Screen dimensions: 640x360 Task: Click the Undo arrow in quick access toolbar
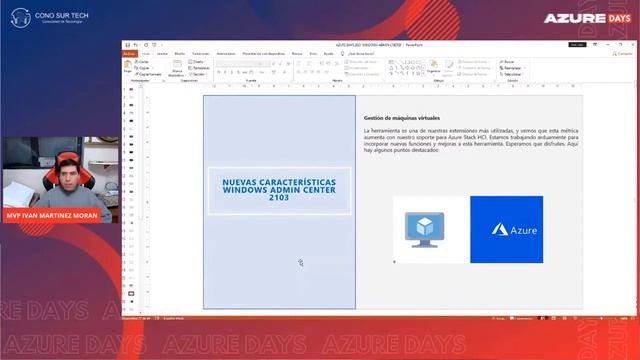136,45
